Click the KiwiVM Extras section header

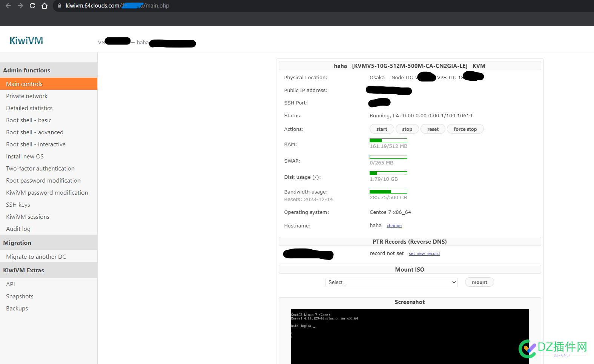pyautogui.click(x=49, y=270)
